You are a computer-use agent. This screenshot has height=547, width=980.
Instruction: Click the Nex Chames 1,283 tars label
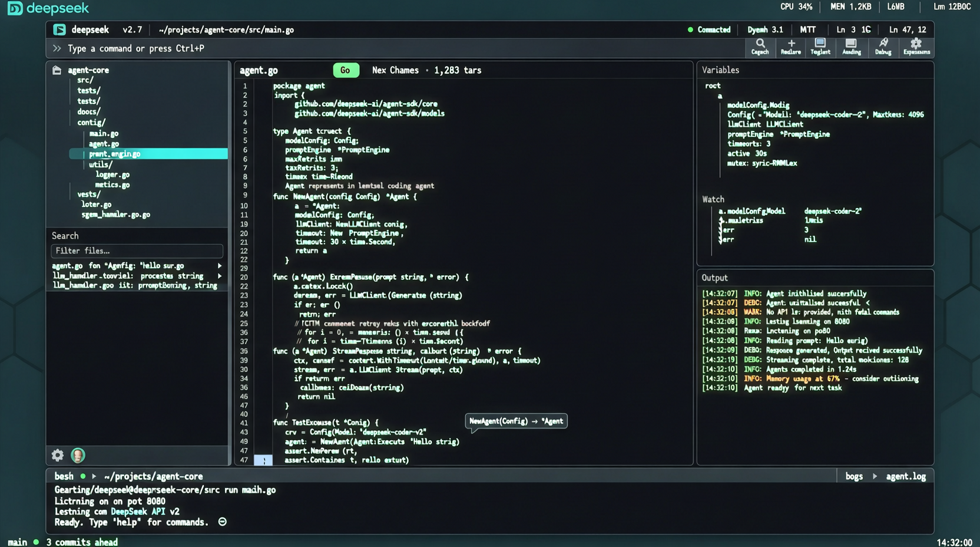pos(426,70)
